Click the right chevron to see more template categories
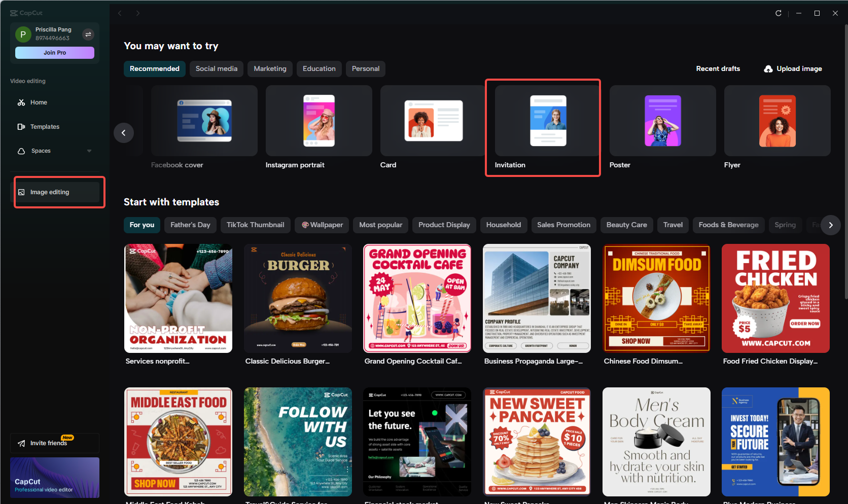This screenshot has width=848, height=504. (831, 225)
